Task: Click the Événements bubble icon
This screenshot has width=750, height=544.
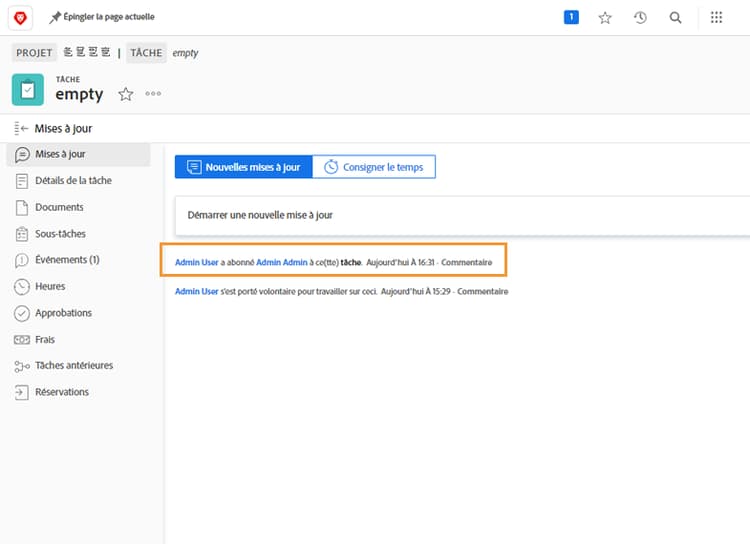Action: [x=22, y=260]
